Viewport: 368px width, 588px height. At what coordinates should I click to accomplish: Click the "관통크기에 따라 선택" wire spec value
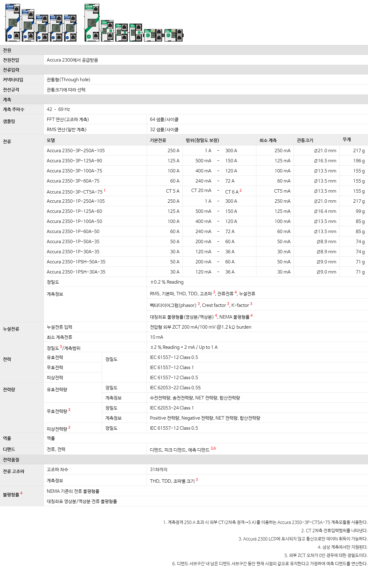(x=66, y=90)
